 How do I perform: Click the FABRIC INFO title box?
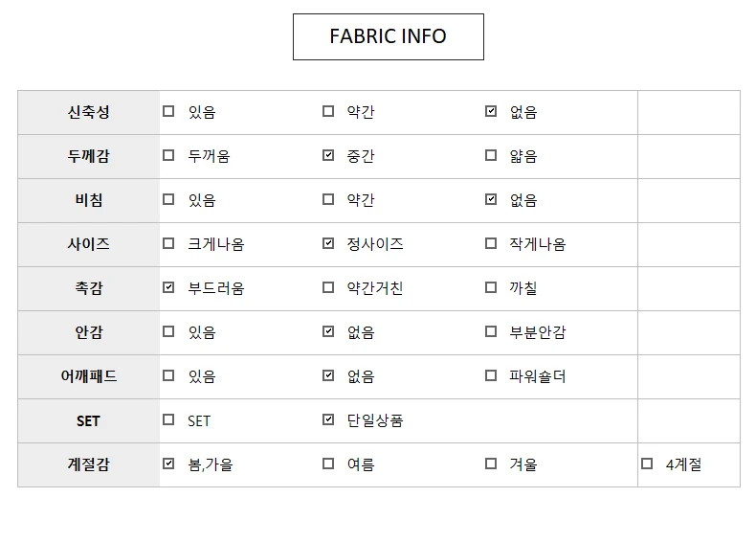389,36
